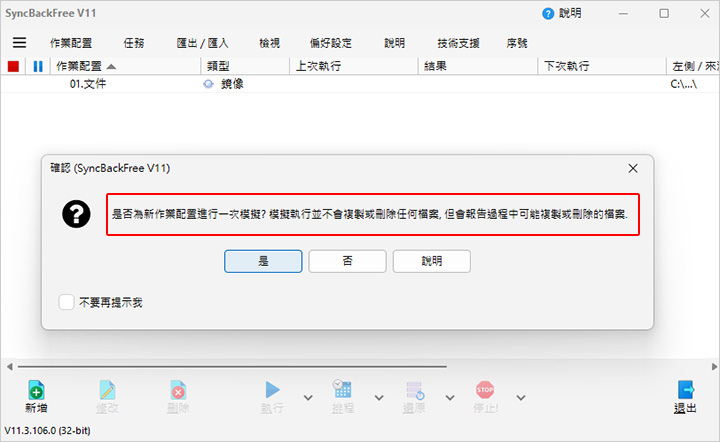Screen dimensions: 720x442
Task: Open the 匯出 / 匯入 menu
Action: (x=202, y=43)
